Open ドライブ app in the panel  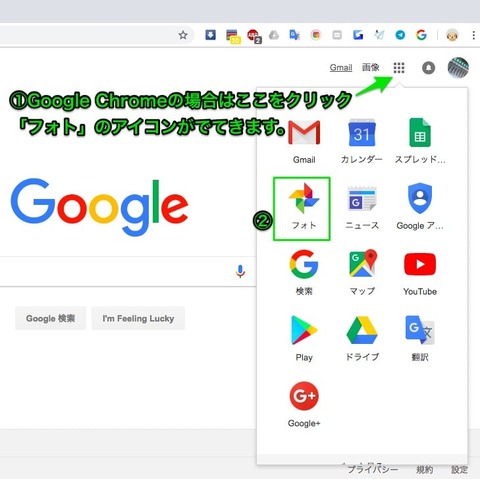point(362,339)
